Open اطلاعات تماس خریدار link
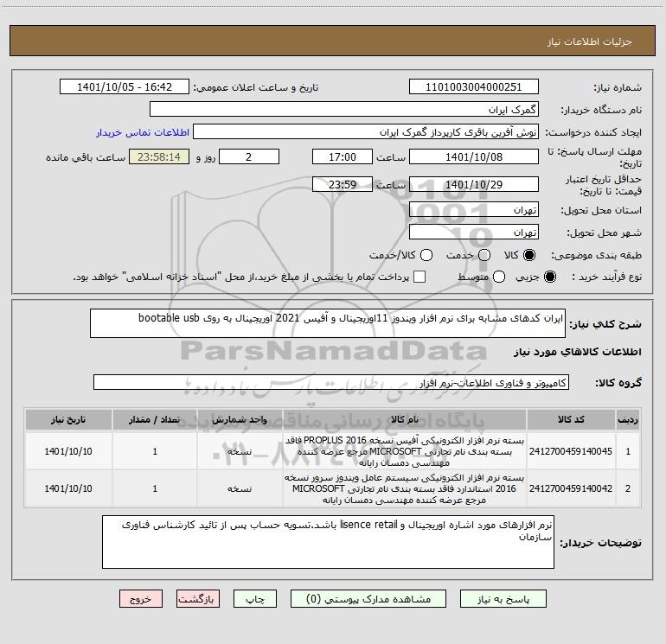666x644 pixels. (143, 132)
